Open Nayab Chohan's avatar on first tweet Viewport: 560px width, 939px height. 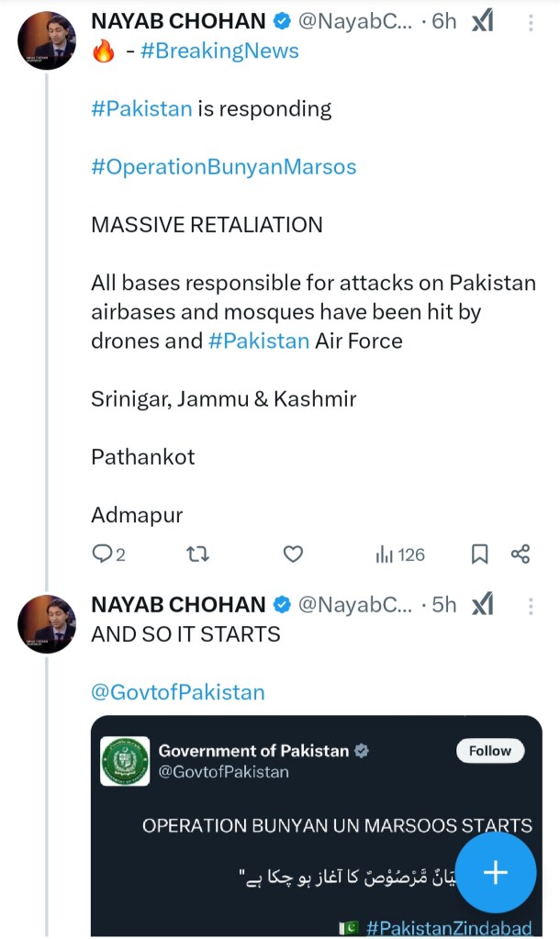click(x=47, y=41)
